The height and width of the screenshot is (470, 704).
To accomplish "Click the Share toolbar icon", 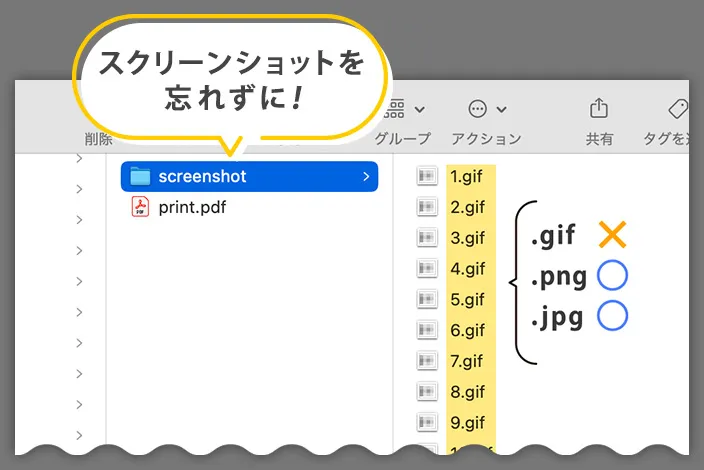I will [598, 108].
